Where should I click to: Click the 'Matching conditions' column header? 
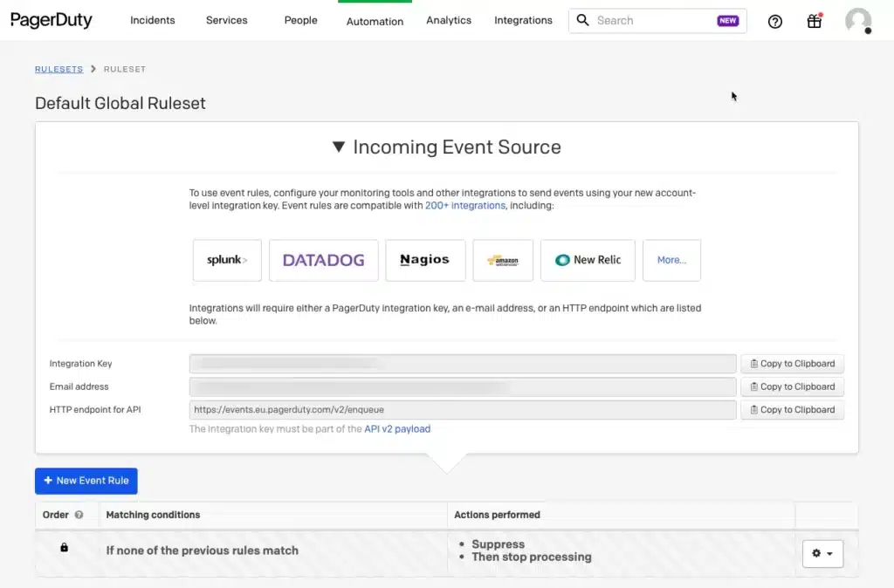[153, 515]
